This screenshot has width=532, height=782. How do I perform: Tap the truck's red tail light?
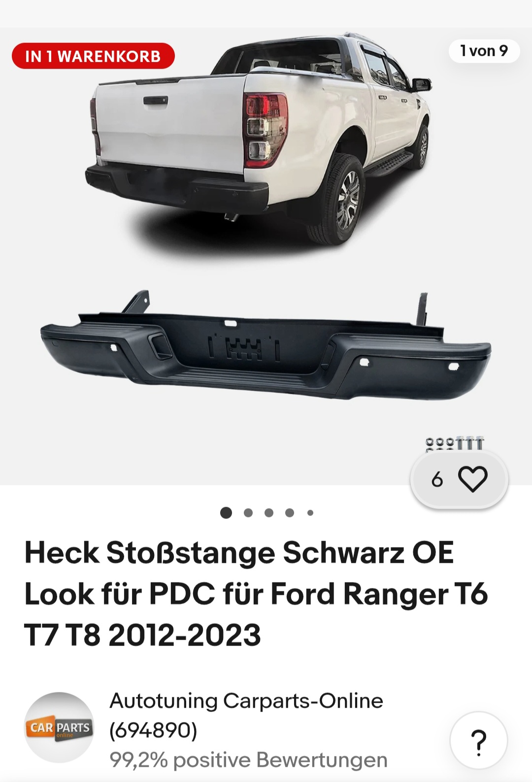(265, 130)
